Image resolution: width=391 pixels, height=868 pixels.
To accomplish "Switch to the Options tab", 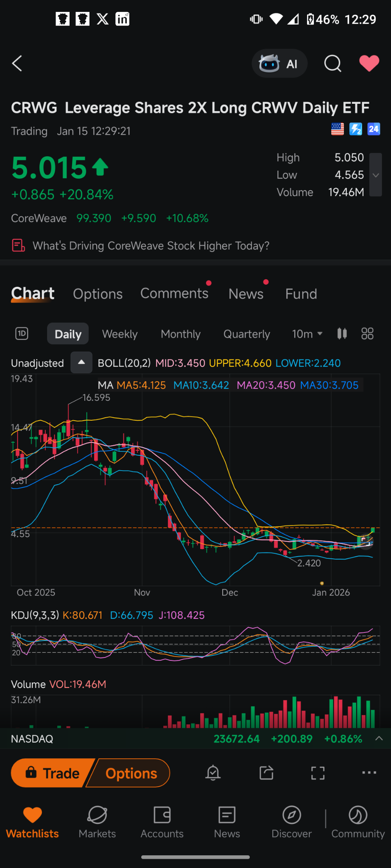I will [98, 294].
